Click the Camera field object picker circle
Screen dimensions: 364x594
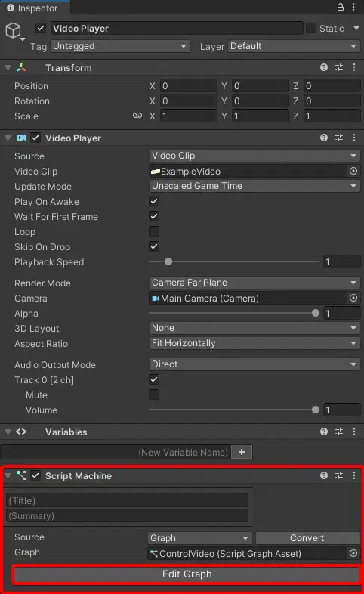point(353,298)
